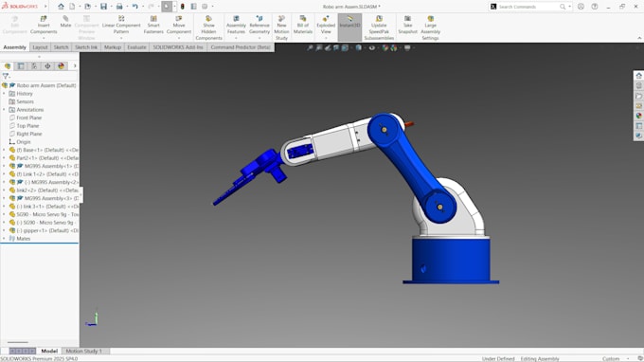Screen dimensions: 644x362
Task: Select Move Component
Action: 179,25
